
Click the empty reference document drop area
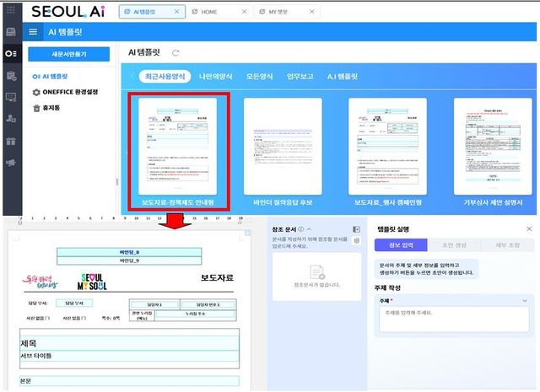coord(317,277)
